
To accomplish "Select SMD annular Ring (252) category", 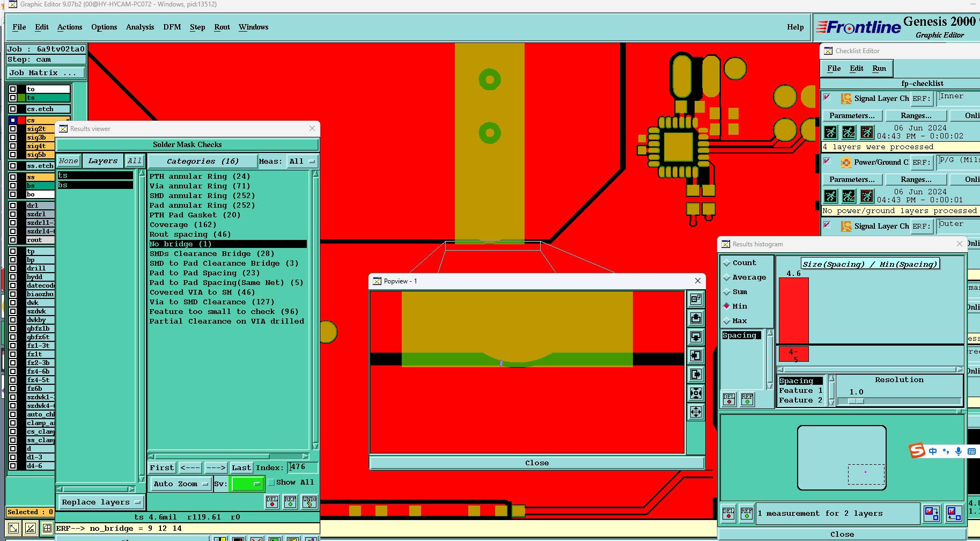I will [x=202, y=196].
